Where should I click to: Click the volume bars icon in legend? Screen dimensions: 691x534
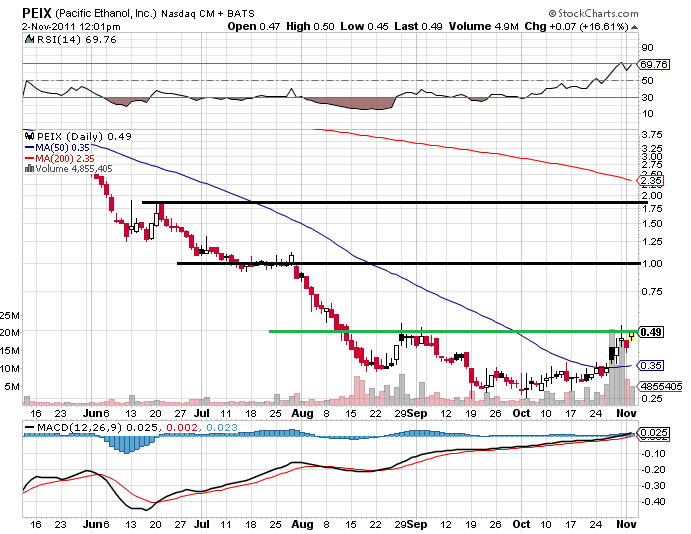tap(30, 168)
